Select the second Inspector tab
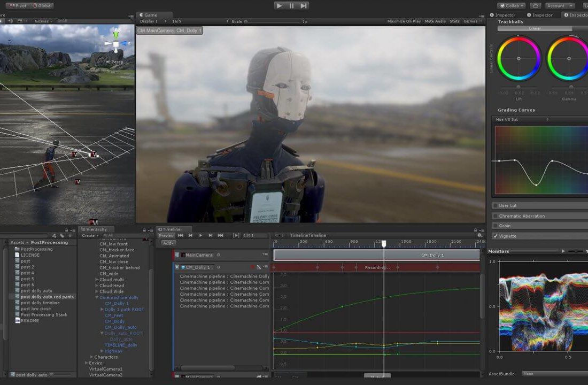The height and width of the screenshot is (385, 588). pyautogui.click(x=540, y=15)
